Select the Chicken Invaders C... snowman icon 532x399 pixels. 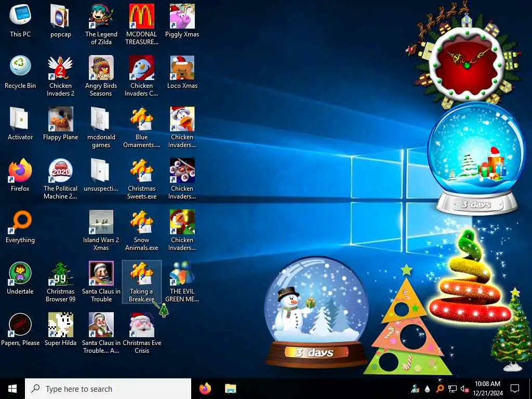(x=141, y=76)
